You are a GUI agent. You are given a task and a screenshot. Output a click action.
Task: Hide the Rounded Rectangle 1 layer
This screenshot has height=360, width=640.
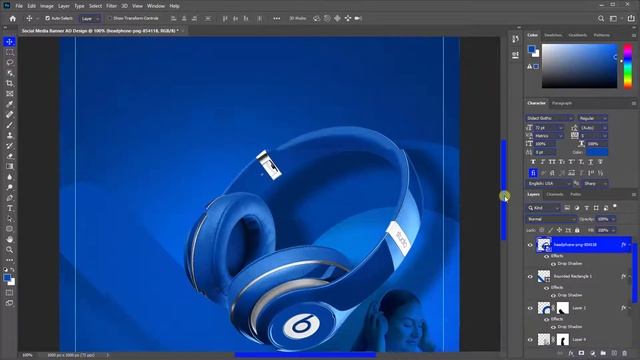tap(530, 276)
